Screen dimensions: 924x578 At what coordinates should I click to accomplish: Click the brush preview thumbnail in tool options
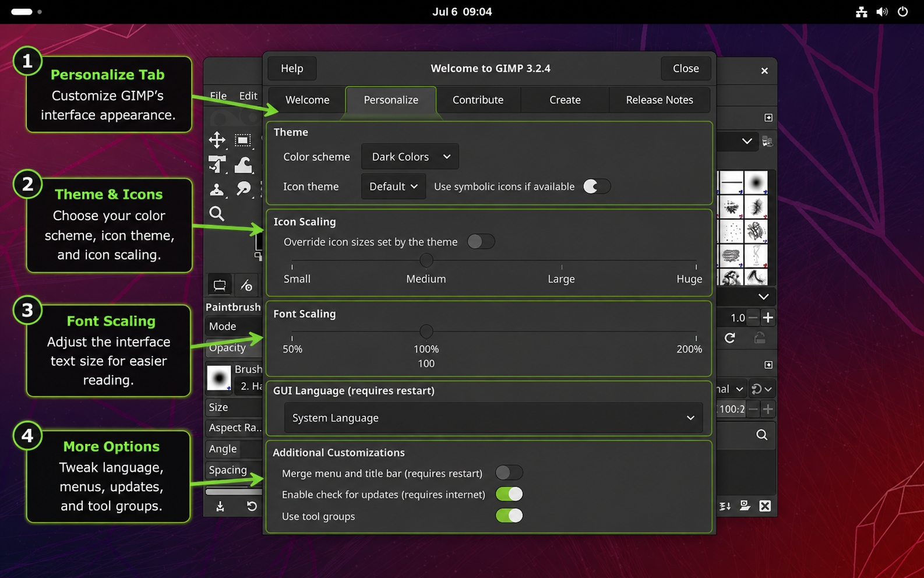point(219,378)
